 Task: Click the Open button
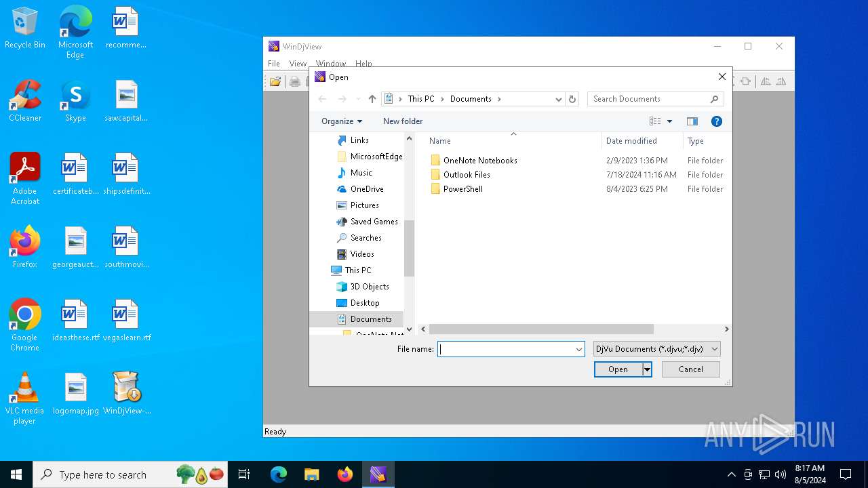coord(618,369)
